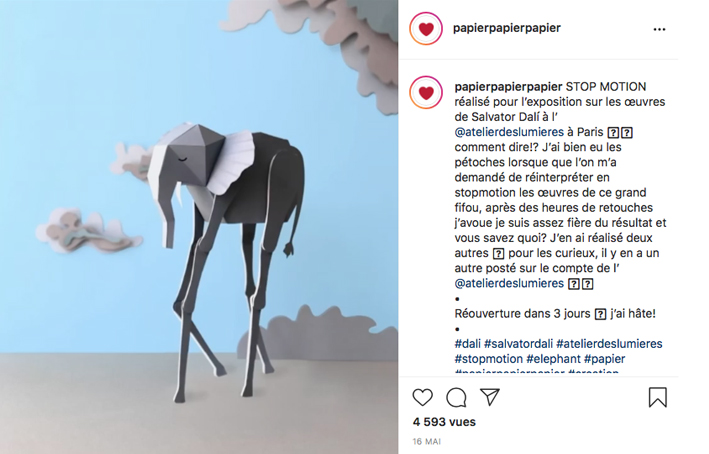Open the #papier hashtag
The image size is (709, 454).
click(604, 359)
